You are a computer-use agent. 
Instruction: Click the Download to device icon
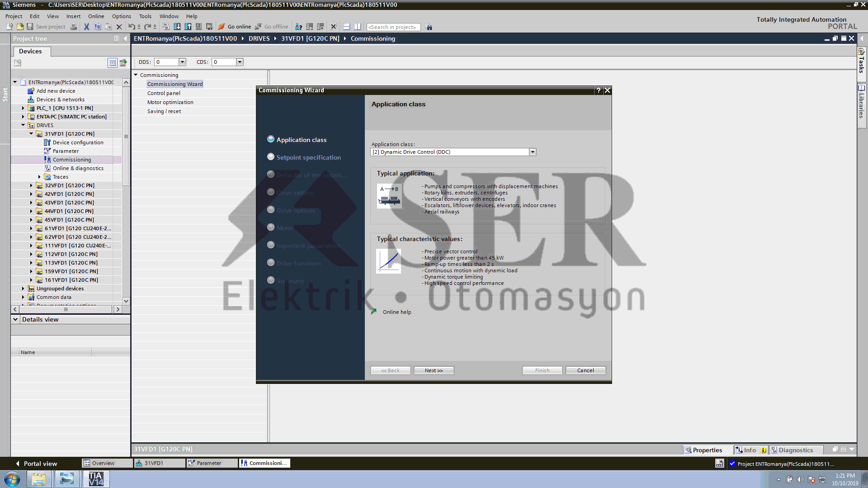(177, 27)
